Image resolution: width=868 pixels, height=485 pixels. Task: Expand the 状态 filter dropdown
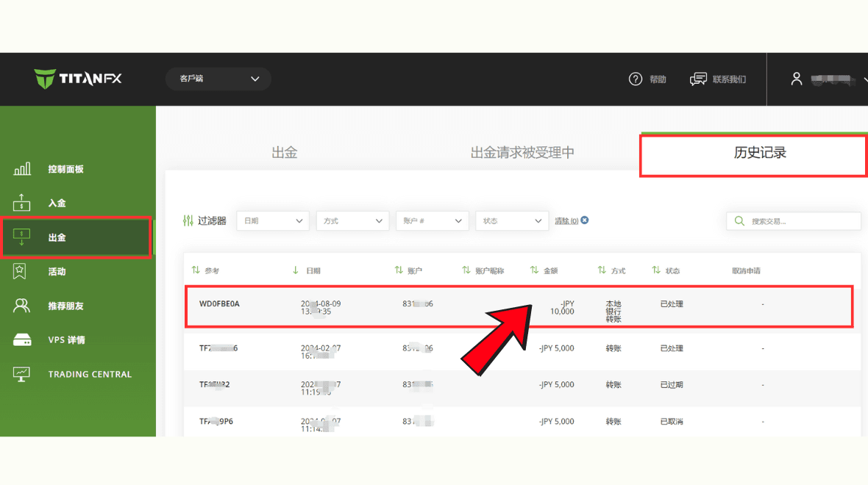coord(511,220)
